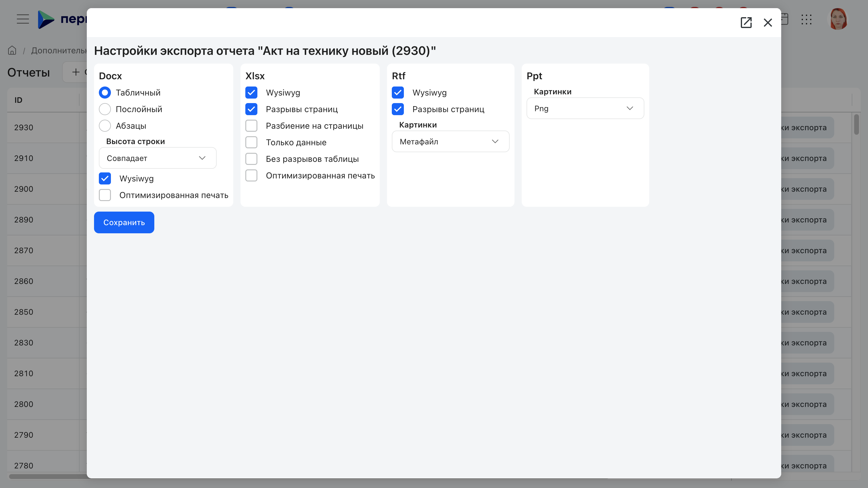Click export settings button in row 2830

(x=807, y=343)
